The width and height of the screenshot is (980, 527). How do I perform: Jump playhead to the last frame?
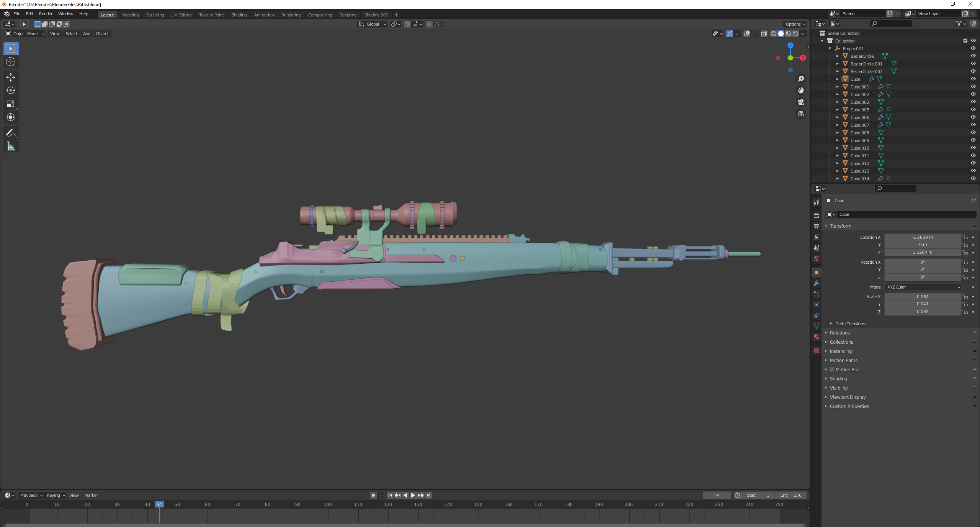click(428, 495)
